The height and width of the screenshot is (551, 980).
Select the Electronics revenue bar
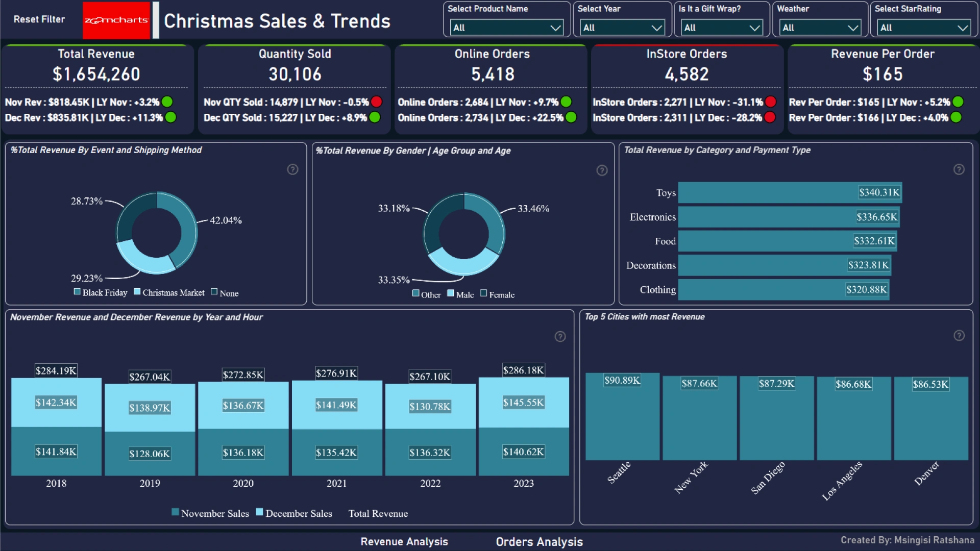(789, 217)
